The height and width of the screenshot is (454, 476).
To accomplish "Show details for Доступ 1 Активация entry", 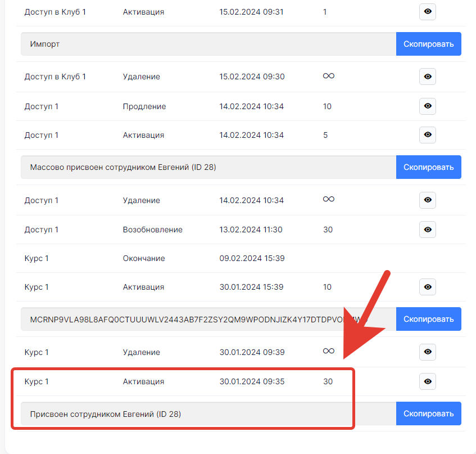I will coord(428,135).
